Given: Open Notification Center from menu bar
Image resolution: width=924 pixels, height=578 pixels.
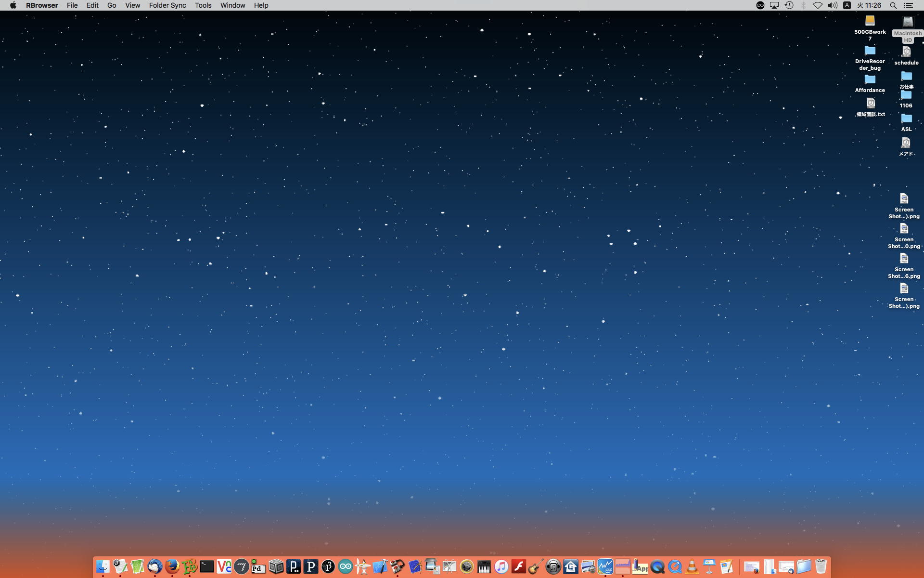Looking at the screenshot, I should (909, 5).
